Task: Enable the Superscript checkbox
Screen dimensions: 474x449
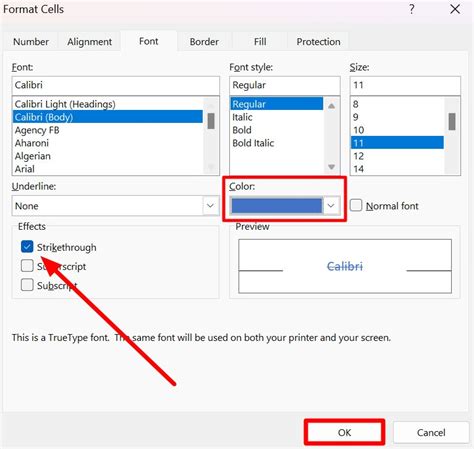Action: 27,266
